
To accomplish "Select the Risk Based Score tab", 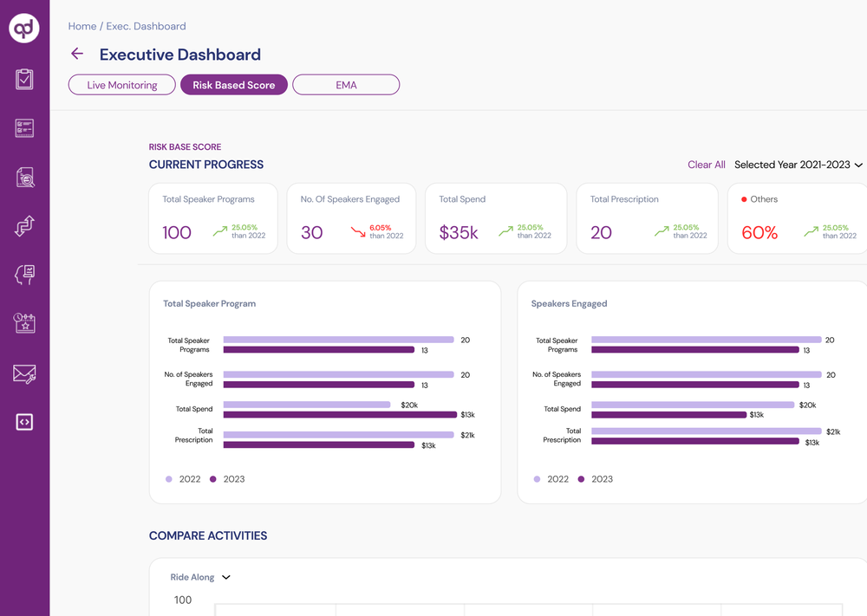I will click(x=234, y=85).
